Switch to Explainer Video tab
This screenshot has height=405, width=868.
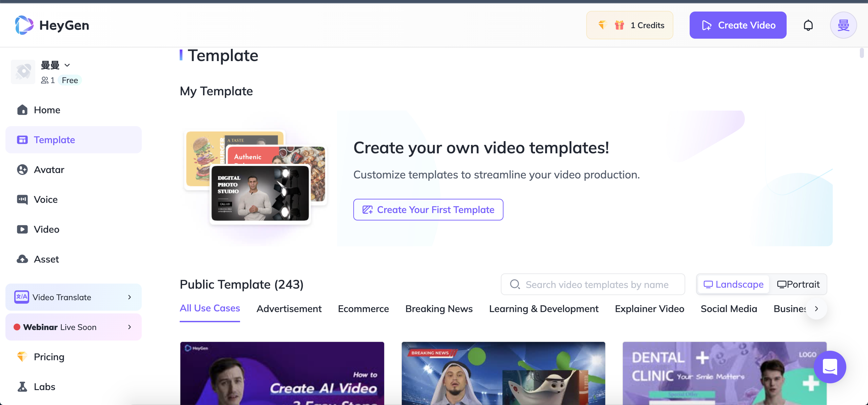[650, 309]
